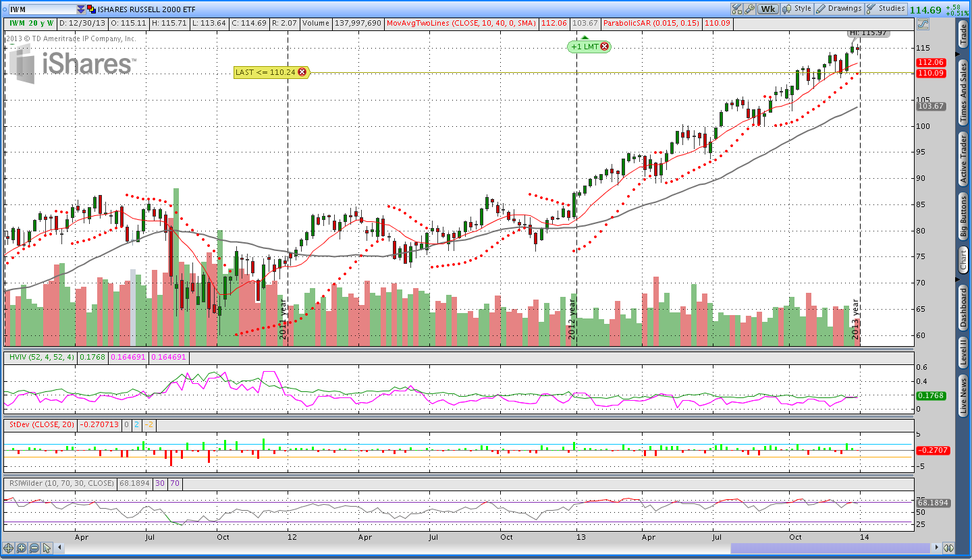
Task: Cancel the +1 LMT order bubble
Action: [x=604, y=47]
